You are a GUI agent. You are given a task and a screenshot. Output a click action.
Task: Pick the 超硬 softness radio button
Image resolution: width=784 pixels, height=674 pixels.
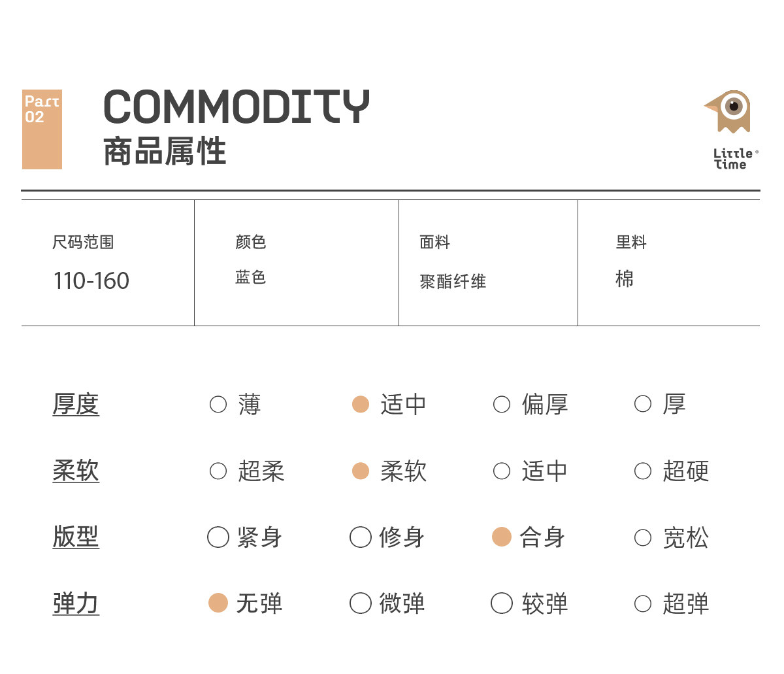coord(643,471)
